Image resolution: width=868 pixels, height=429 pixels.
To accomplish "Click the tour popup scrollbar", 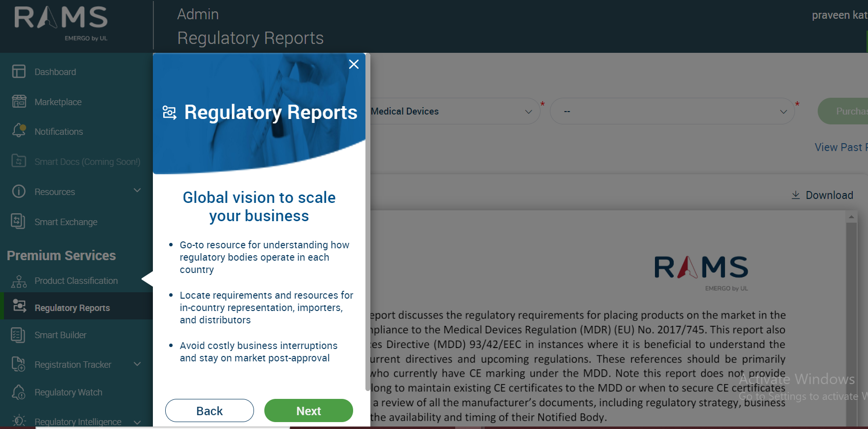I will tap(367, 222).
